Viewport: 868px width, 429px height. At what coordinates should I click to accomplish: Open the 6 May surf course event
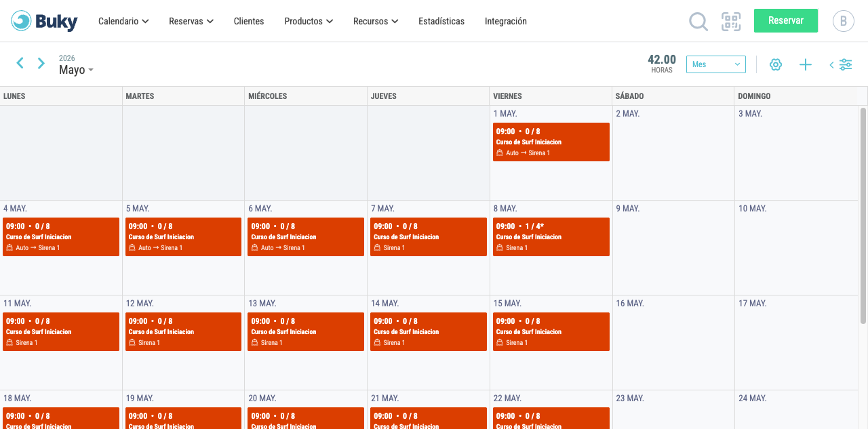click(306, 237)
